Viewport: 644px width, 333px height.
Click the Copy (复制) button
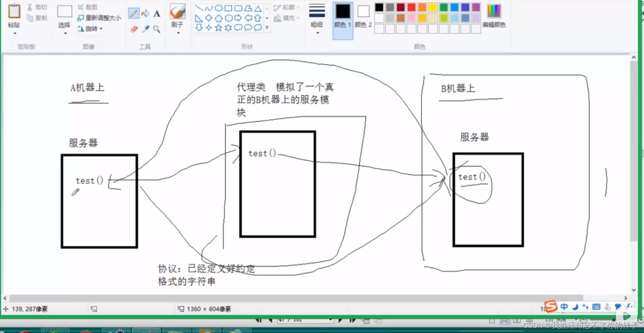point(37,18)
